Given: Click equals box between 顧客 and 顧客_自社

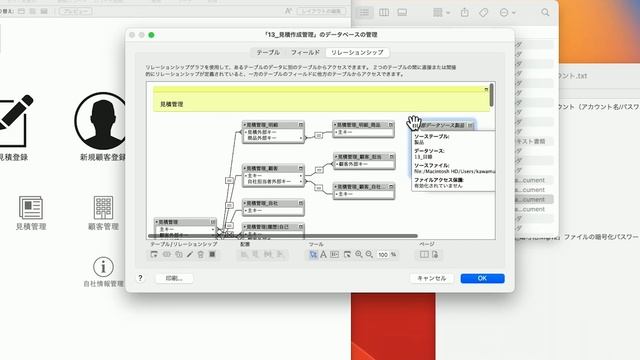Looking at the screenshot, I should coord(319,188).
